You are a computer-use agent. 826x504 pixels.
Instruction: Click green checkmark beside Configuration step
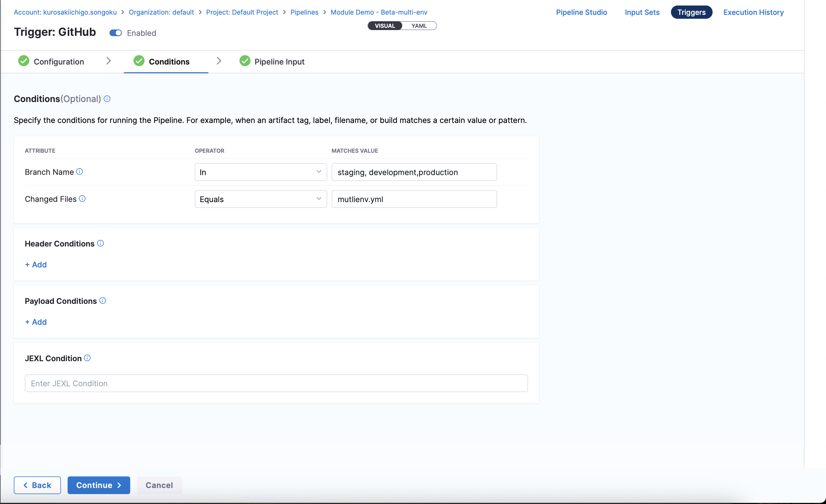(x=23, y=61)
